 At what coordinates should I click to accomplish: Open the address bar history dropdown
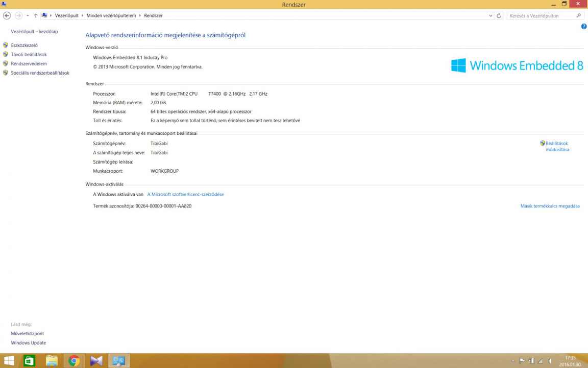491,16
